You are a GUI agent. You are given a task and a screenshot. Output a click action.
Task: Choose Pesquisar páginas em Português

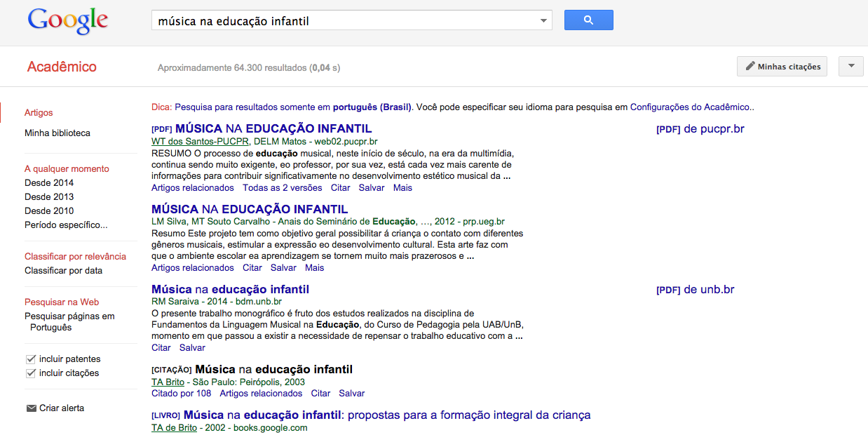click(69, 322)
